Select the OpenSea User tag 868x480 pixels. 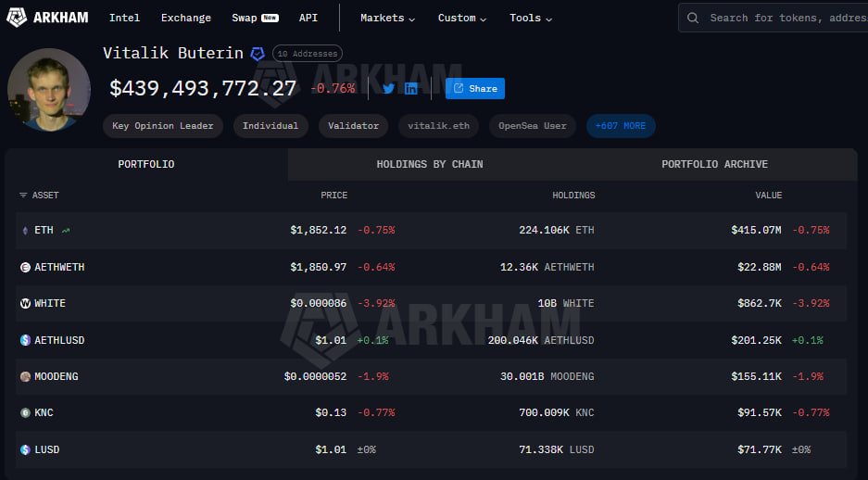[533, 126]
